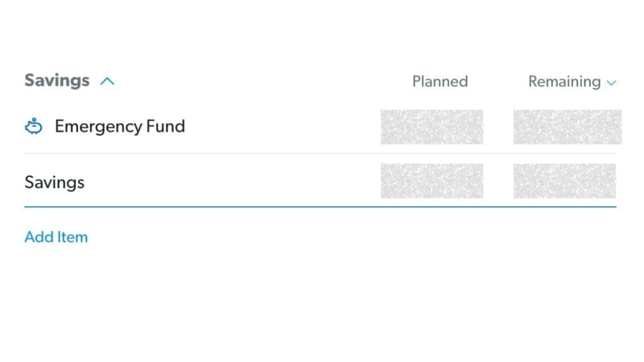Click the Emergency Fund remaining amount
Image resolution: width=644 pixels, height=362 pixels.
567,127
